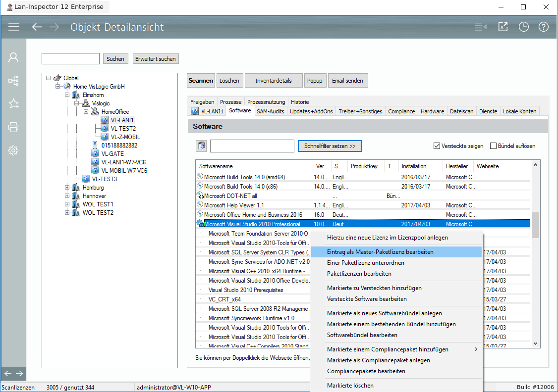Image resolution: width=558 pixels, height=392 pixels.
Task: Go forward with the right arrow
Action: click(x=54, y=27)
